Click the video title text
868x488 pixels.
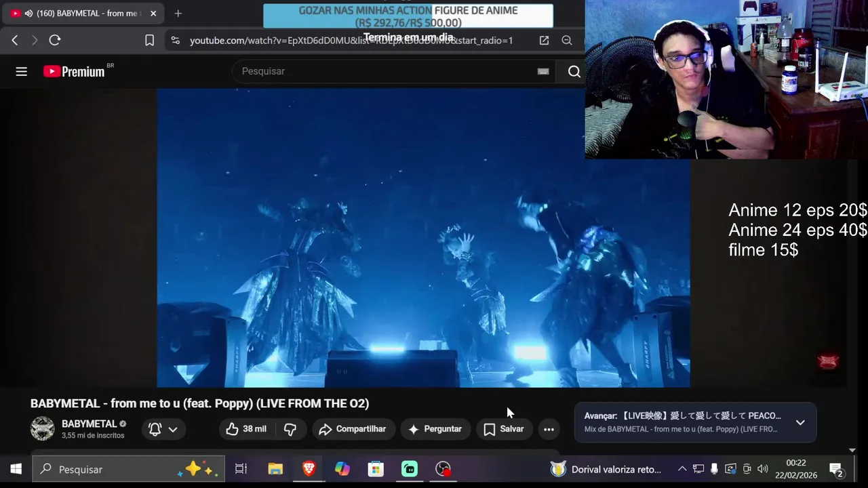tap(199, 403)
